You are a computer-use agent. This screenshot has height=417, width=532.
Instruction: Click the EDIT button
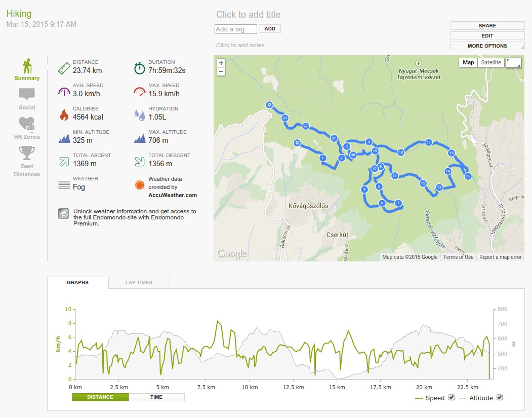click(487, 35)
